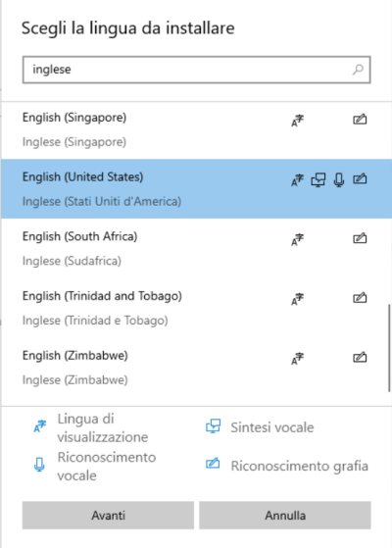Click display language icon for English (Zimbabwe)
This screenshot has width=392, height=548.
point(297,358)
